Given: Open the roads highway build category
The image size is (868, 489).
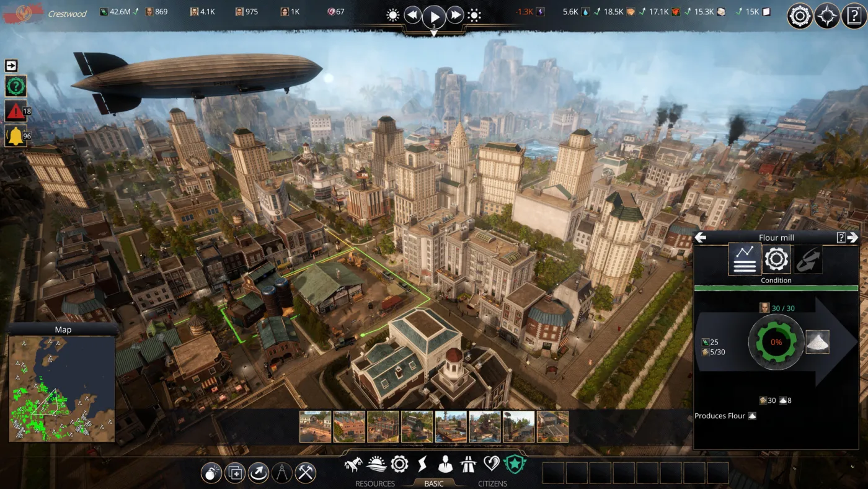Looking at the screenshot, I should [x=468, y=464].
